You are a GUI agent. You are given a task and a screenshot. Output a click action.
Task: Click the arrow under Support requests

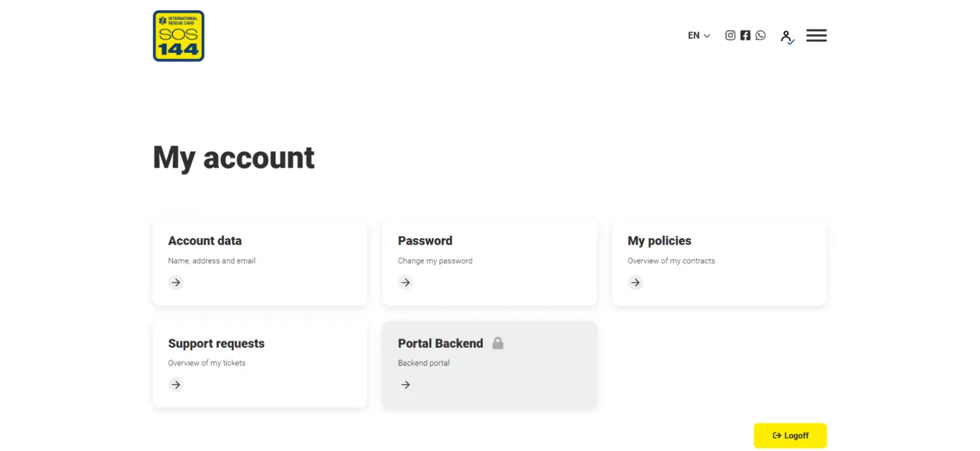176,385
